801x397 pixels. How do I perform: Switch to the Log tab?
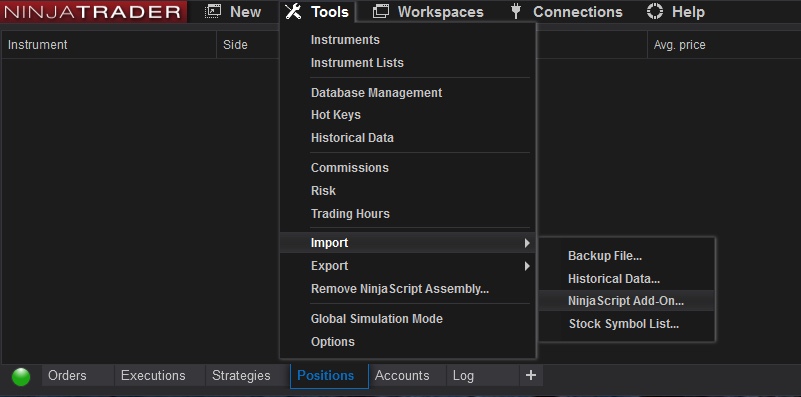tap(483, 376)
